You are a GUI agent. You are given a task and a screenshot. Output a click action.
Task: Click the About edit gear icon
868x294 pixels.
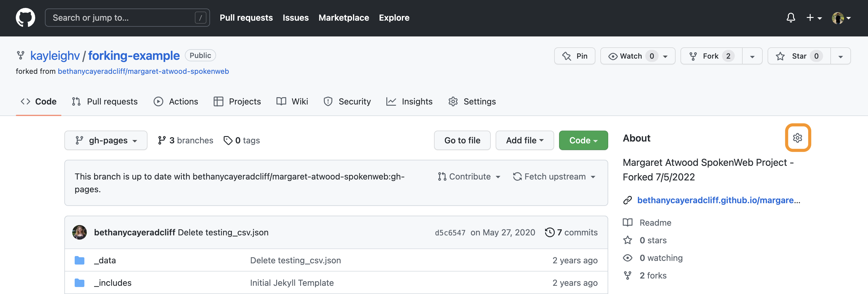coord(797,138)
